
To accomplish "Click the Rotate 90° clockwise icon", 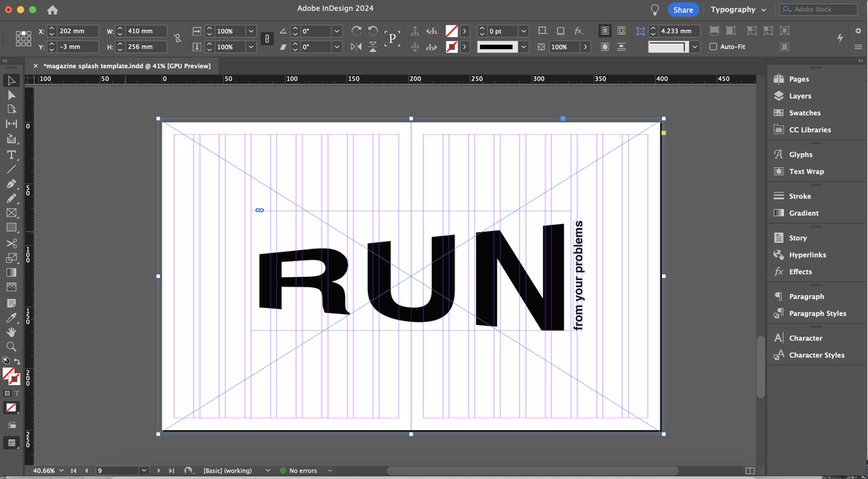I will tap(357, 31).
